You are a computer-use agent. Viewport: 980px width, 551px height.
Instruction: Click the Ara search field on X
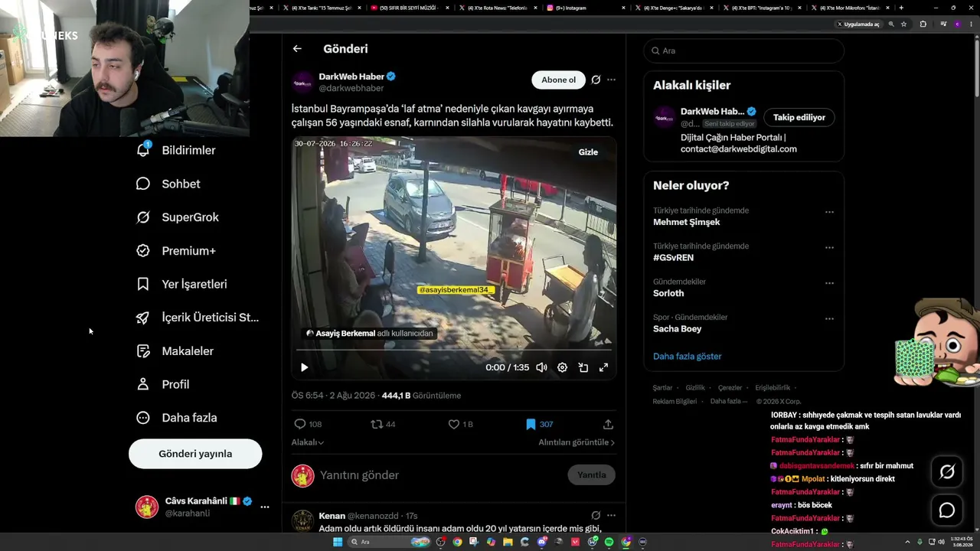743,51
